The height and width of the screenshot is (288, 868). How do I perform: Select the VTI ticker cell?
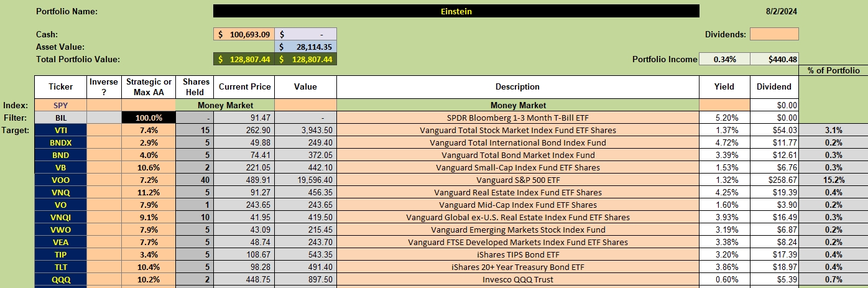[60, 130]
